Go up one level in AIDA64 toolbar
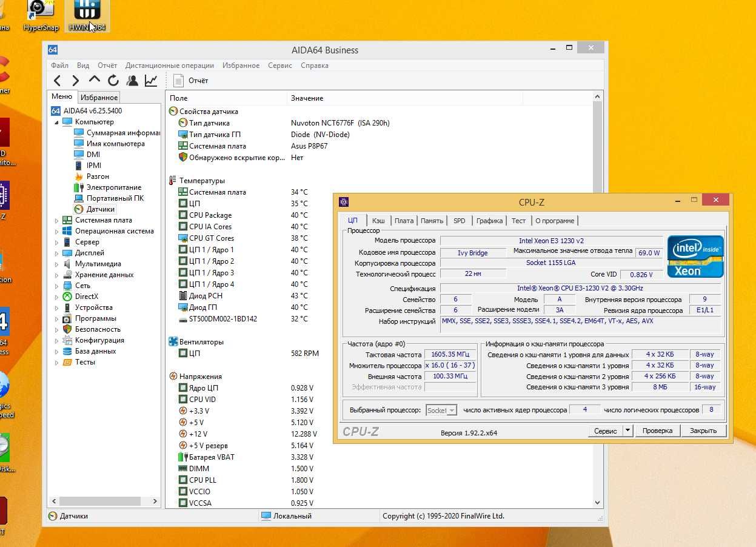 pos(94,80)
